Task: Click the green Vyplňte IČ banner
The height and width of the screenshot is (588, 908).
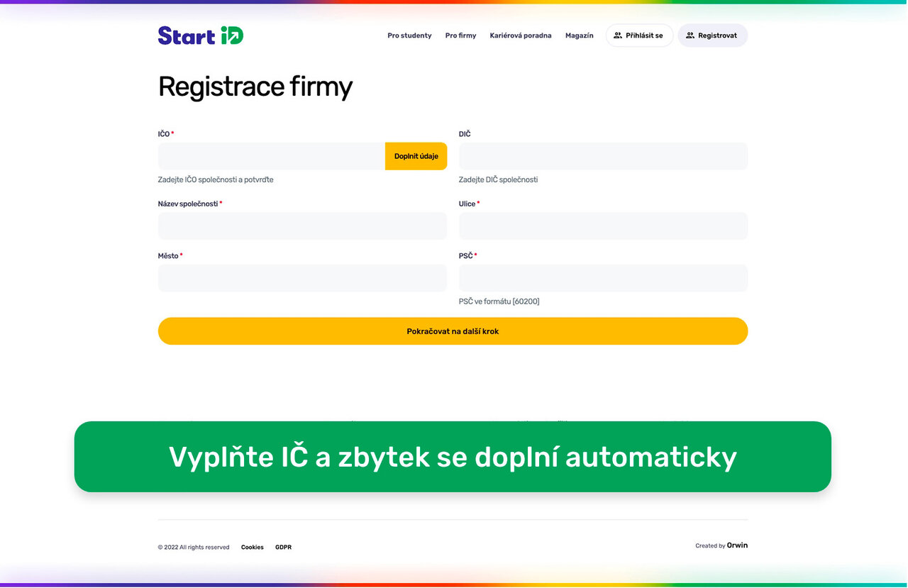Action: click(x=453, y=457)
